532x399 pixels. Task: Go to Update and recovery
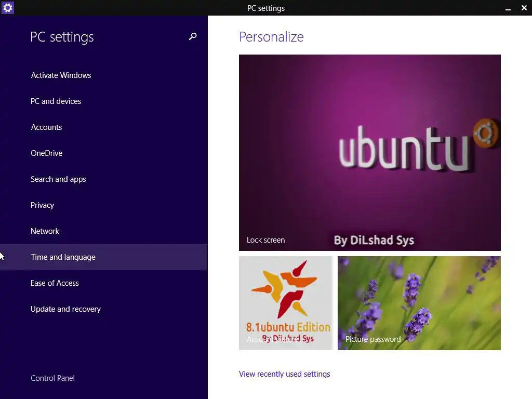[66, 309]
